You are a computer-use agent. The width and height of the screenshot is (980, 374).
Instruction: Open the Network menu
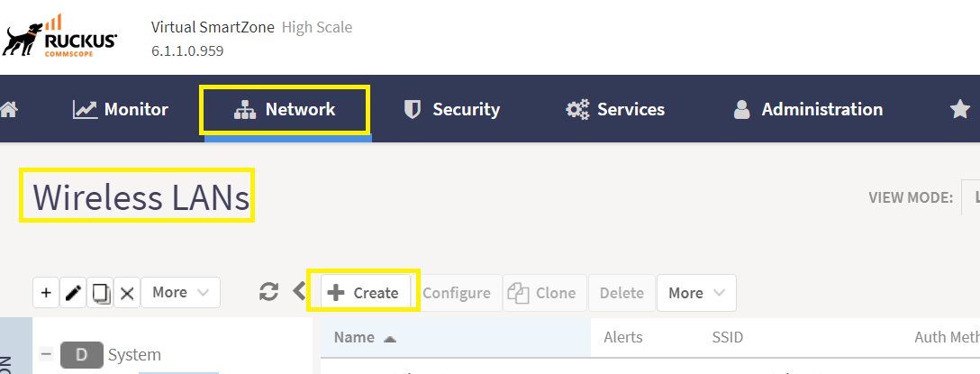coord(285,109)
